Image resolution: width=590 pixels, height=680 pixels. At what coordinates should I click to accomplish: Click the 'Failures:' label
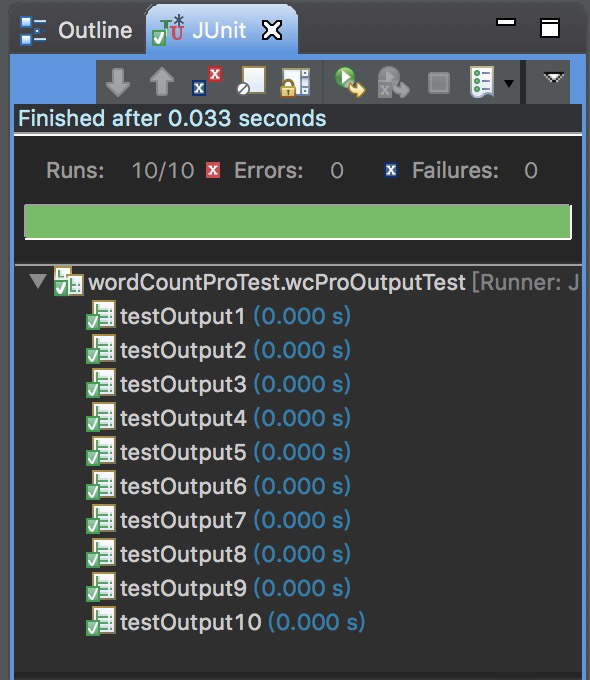[455, 170]
